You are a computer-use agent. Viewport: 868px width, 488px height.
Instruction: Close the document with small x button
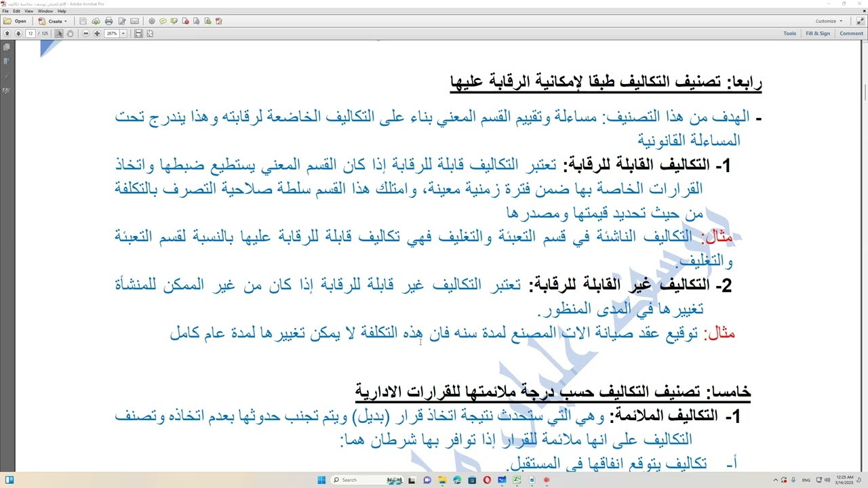[863, 11]
